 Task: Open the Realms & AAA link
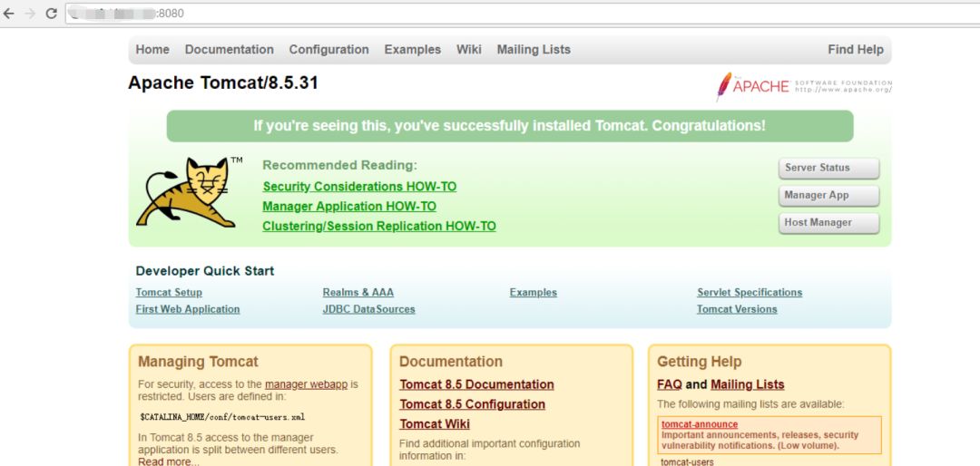[x=358, y=292]
